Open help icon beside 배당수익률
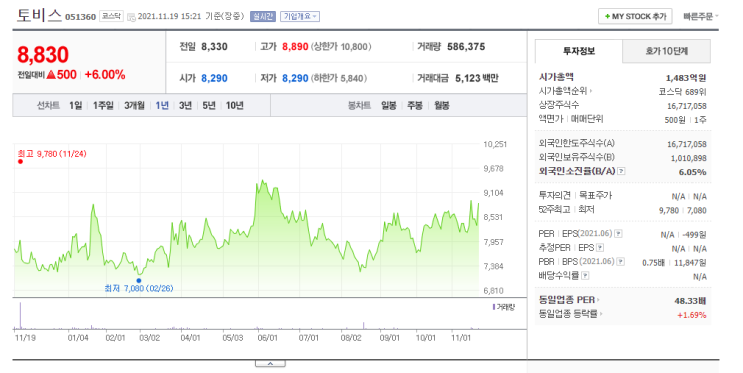This screenshot has width=743, height=373. point(585,275)
